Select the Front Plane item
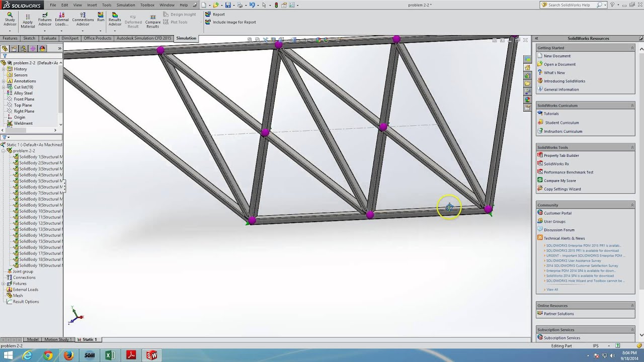The image size is (644, 362). [x=24, y=99]
